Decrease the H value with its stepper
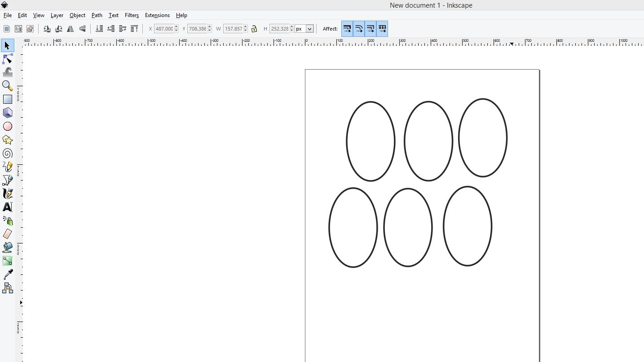The height and width of the screenshot is (362, 644). [x=291, y=31]
